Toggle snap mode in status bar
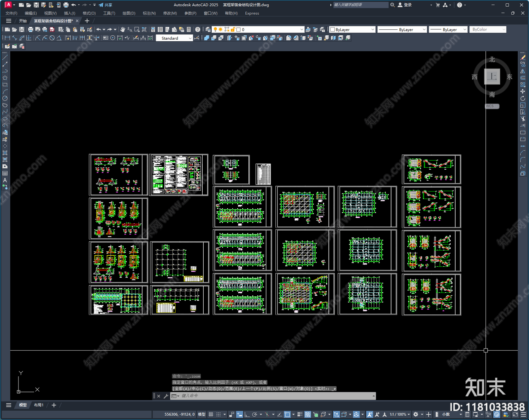Viewport: 529px width, 420px height. click(x=219, y=414)
